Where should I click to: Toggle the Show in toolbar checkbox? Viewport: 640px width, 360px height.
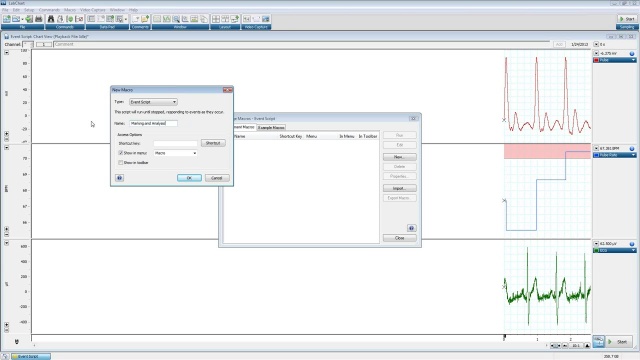(x=121, y=162)
